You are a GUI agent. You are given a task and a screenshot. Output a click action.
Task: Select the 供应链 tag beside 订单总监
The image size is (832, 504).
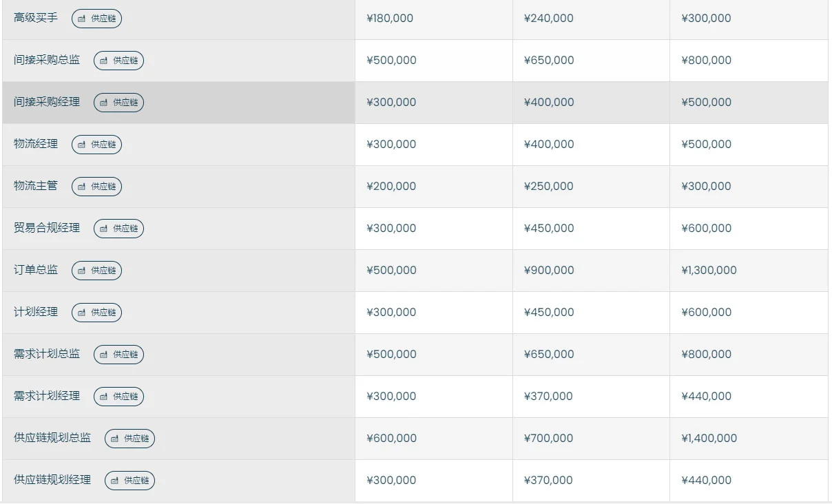click(96, 271)
